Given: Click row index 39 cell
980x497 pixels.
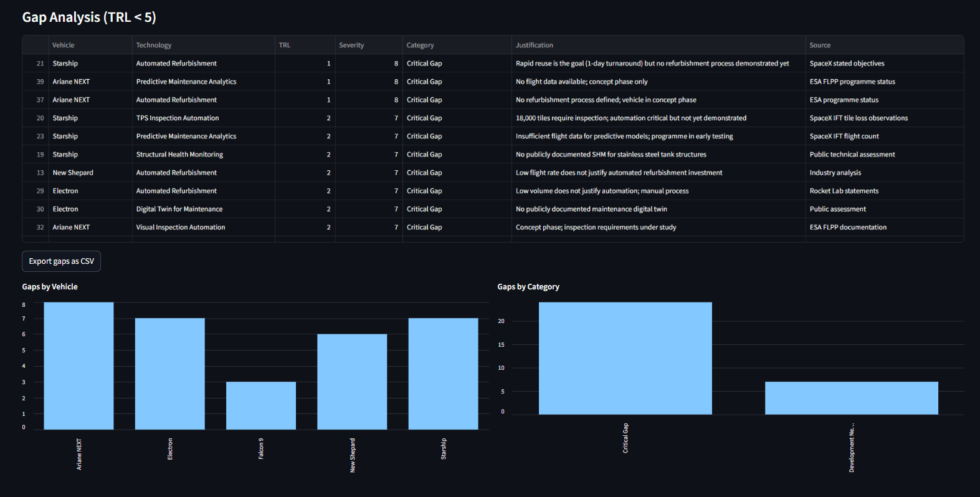Looking at the screenshot, I should pos(36,82).
